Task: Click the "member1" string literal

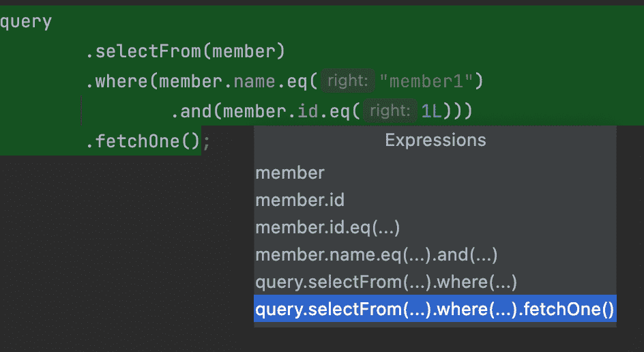Action: (426, 82)
